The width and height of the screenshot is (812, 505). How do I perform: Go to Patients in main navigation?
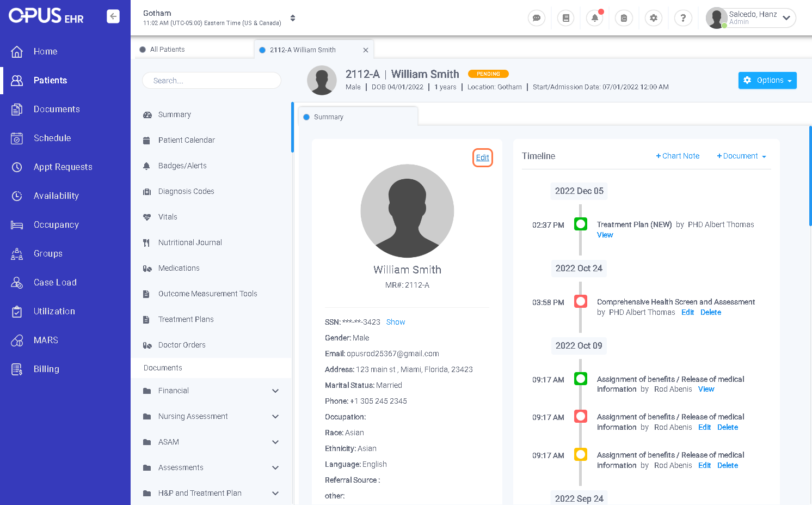click(50, 80)
